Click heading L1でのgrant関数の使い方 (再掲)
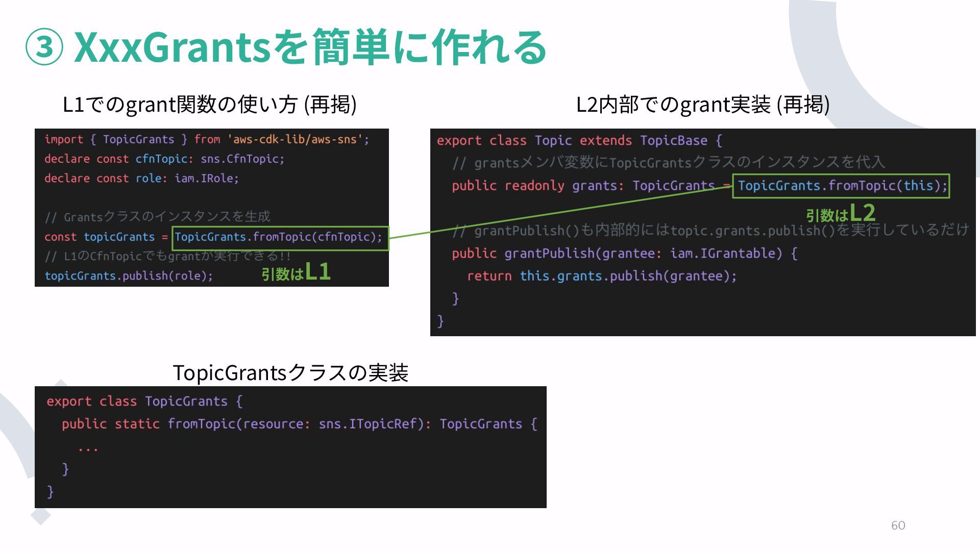The height and width of the screenshot is (551, 980). (x=209, y=105)
